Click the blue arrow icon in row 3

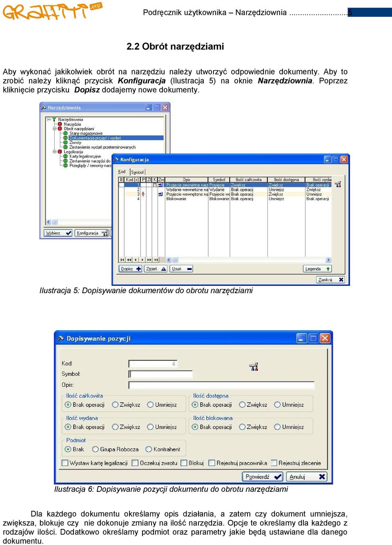pyautogui.click(x=160, y=194)
